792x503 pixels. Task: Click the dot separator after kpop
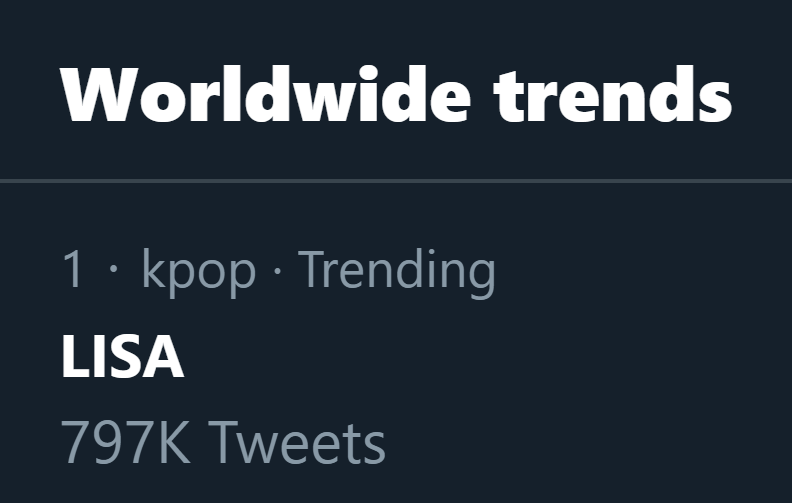pos(277,271)
